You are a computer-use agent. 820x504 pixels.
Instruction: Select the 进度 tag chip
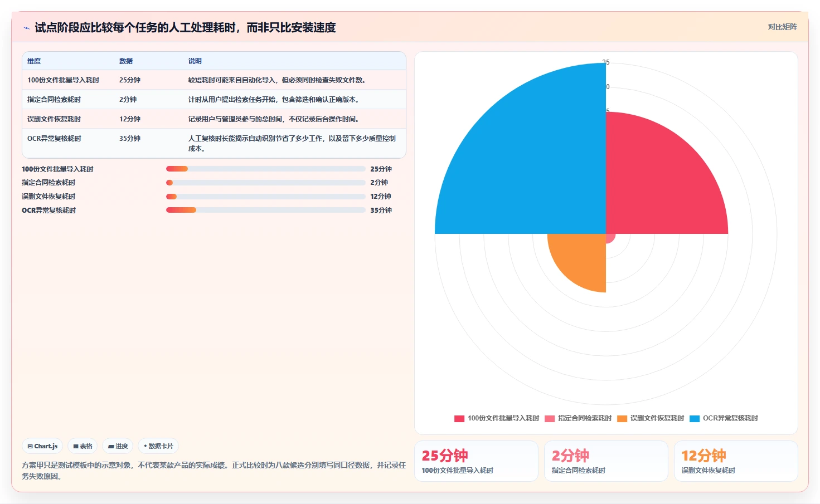[118, 446]
